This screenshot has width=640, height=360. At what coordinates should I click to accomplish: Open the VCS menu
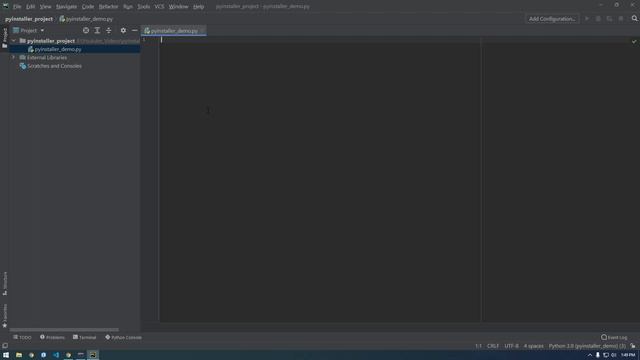click(x=159, y=7)
